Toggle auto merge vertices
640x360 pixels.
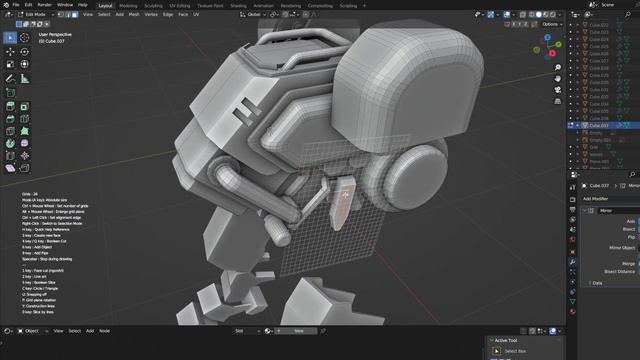click(534, 24)
